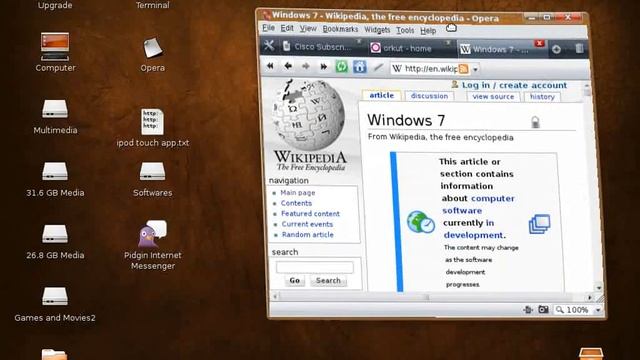Select the history tab
This screenshot has width=640, height=360.
coord(542,97)
